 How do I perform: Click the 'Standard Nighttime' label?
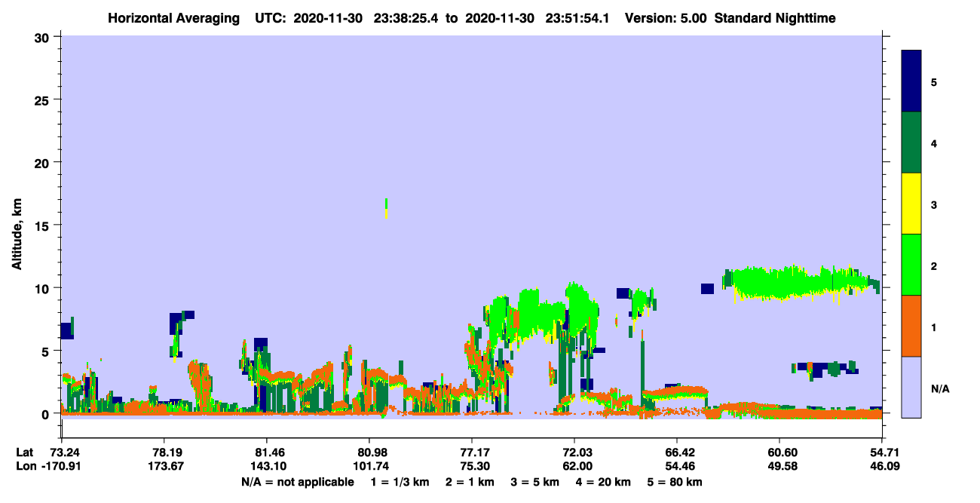(775, 18)
